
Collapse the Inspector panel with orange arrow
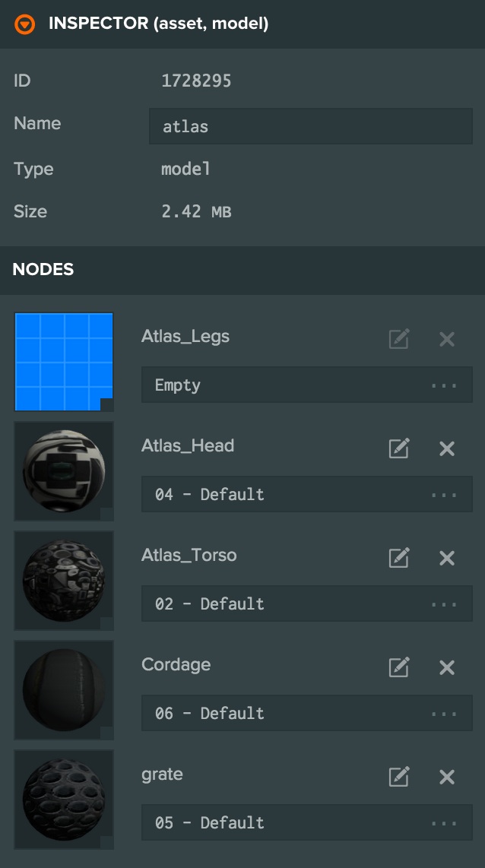[x=25, y=24]
